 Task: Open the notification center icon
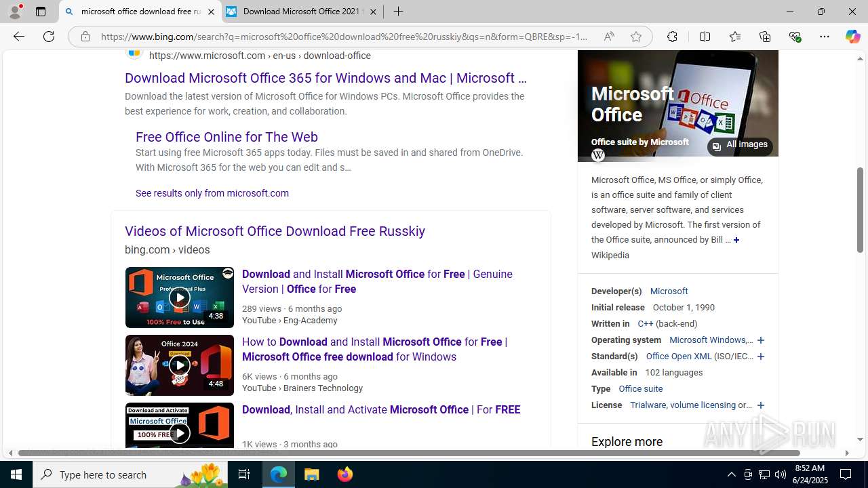846,474
